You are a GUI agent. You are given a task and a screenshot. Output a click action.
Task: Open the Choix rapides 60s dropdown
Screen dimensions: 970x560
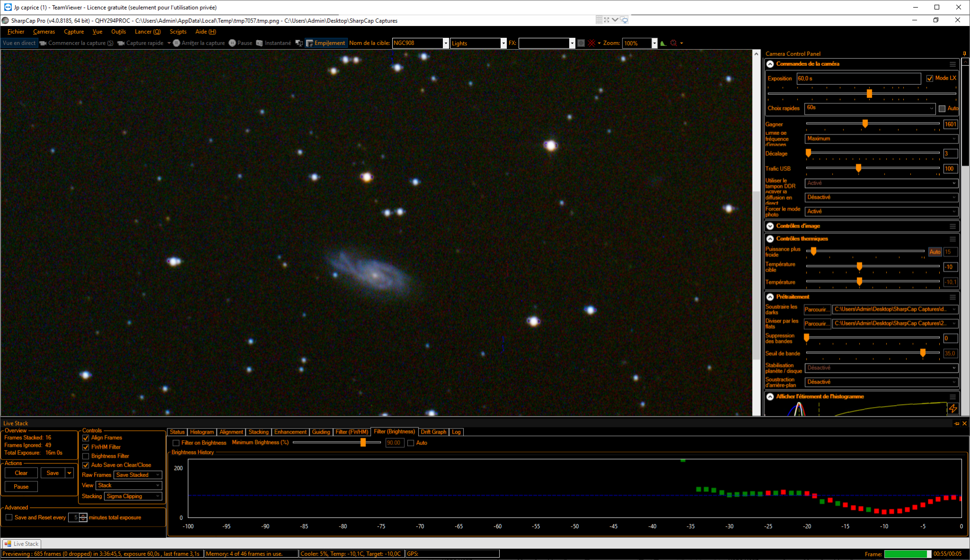(870, 108)
